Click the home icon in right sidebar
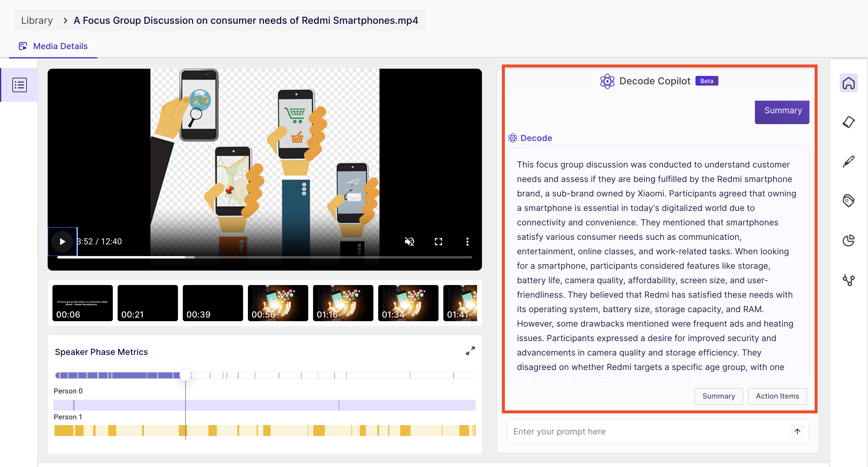 tap(848, 83)
